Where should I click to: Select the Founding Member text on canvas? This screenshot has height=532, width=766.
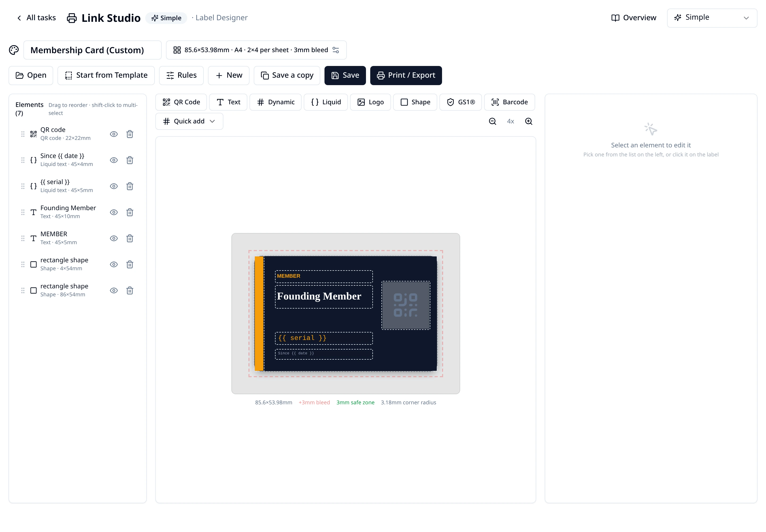324,296
